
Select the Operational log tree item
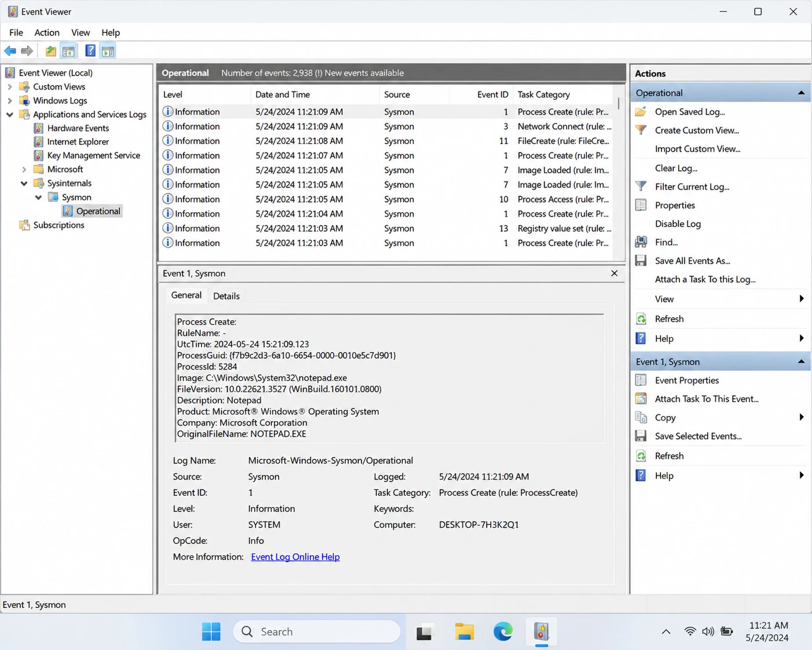98,211
